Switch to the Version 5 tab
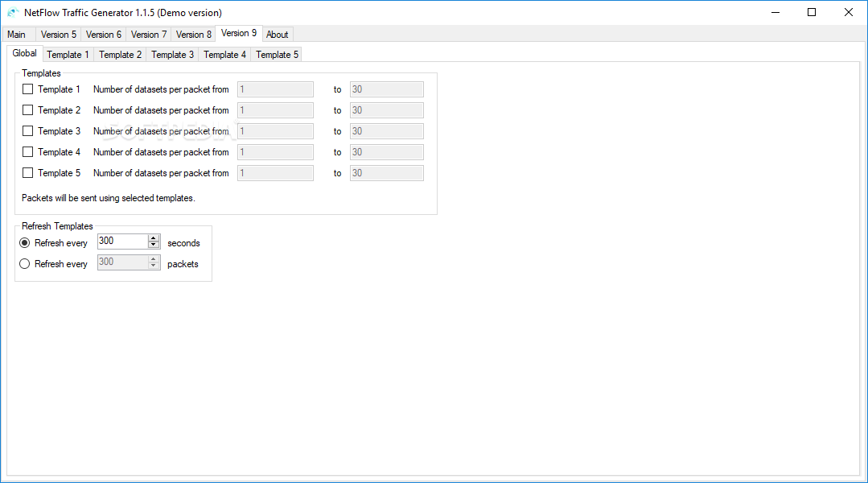This screenshot has width=868, height=483. point(58,35)
